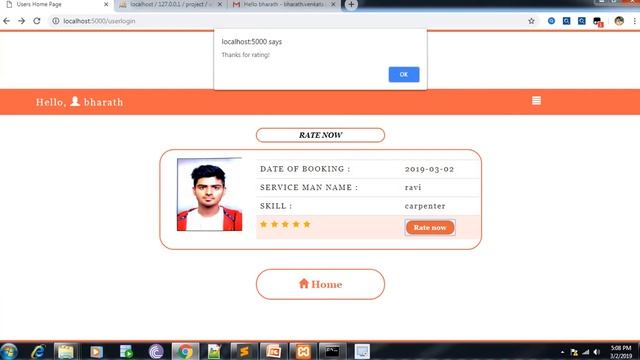Click the RATE NOW heading pill

[320, 135]
